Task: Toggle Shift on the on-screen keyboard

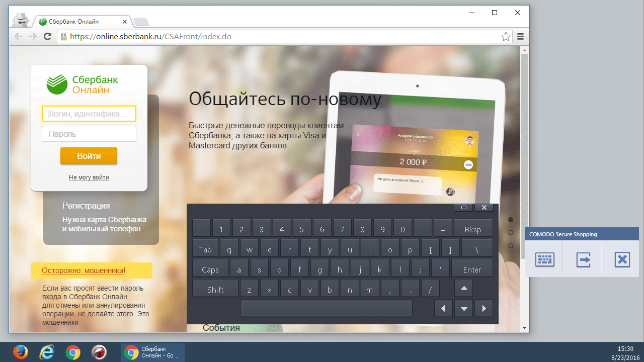Action: [215, 288]
